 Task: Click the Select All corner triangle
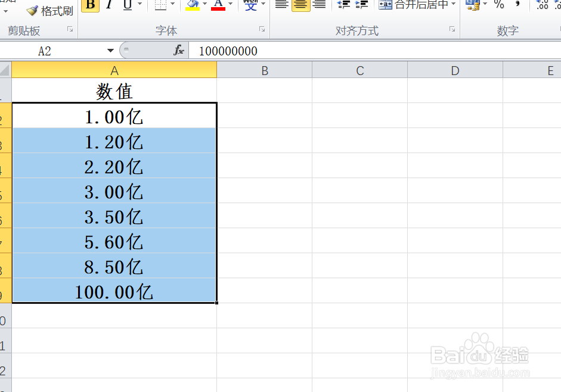pyautogui.click(x=5, y=70)
